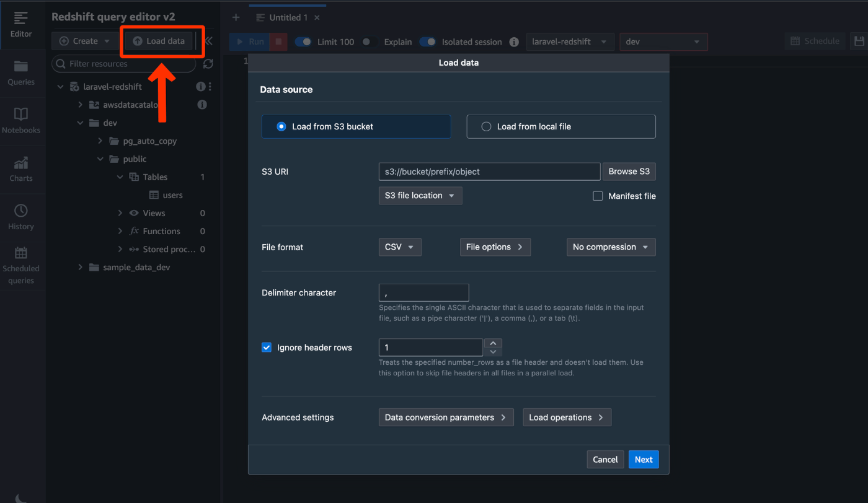Open the CSV file format dropdown
Screen dimensions: 868x503
pyautogui.click(x=400, y=247)
